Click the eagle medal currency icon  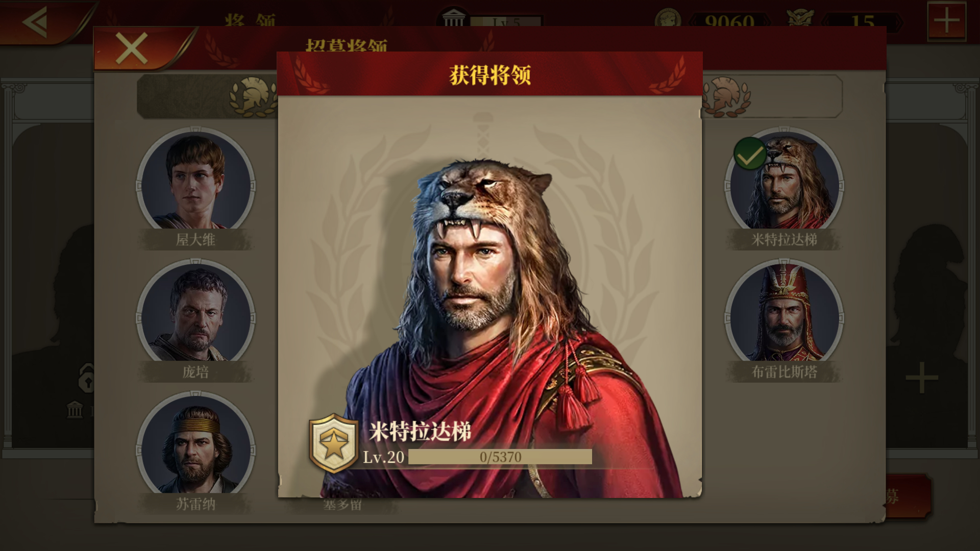(800, 20)
